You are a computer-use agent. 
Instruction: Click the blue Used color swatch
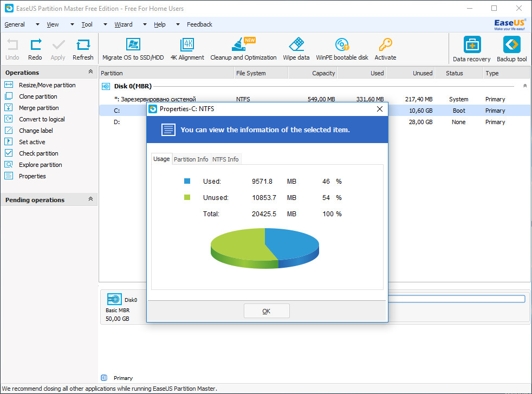coord(187,181)
